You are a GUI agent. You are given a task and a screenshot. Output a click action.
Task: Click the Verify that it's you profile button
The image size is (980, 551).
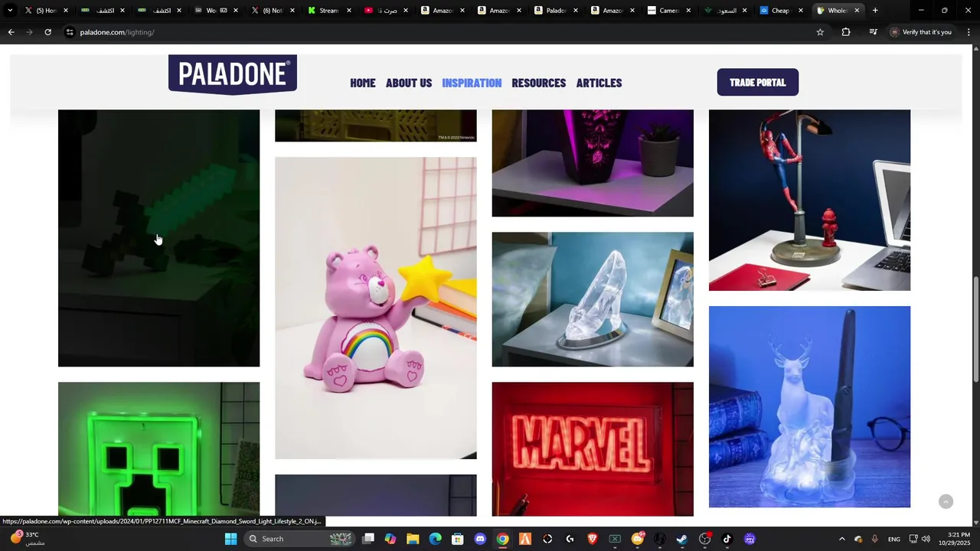pyautogui.click(x=921, y=32)
